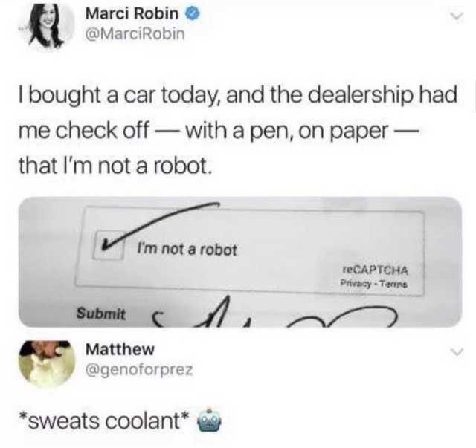Click the I'm not a robot text
The height and width of the screenshot is (448, 476).
(x=187, y=250)
